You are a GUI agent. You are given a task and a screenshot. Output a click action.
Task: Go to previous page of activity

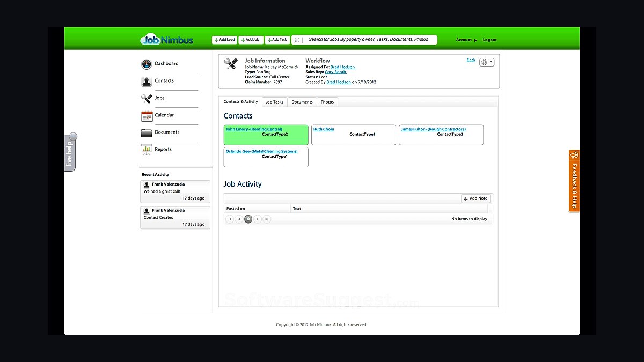(239, 219)
